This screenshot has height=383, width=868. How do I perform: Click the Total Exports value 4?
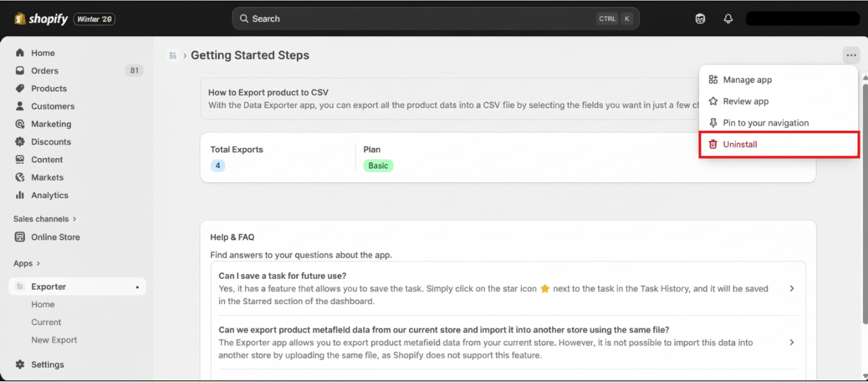point(217,166)
